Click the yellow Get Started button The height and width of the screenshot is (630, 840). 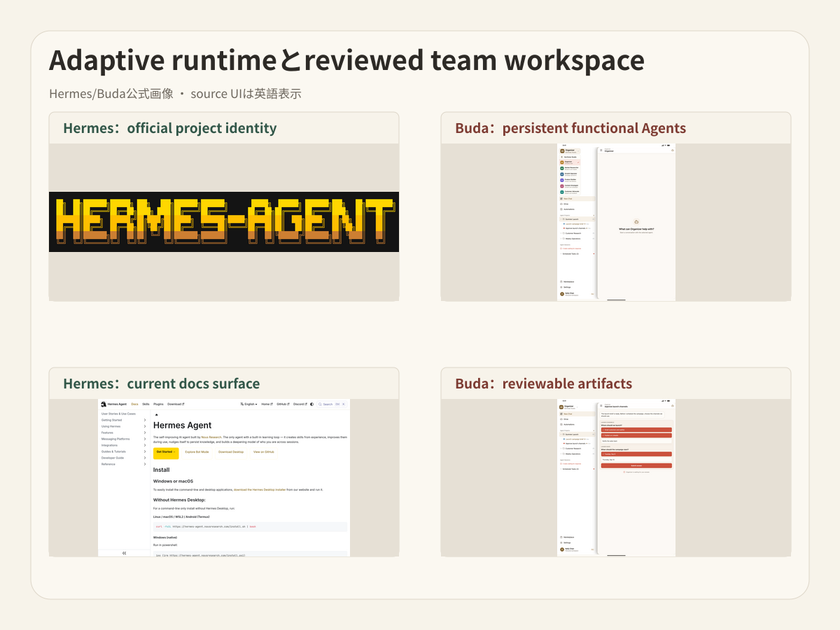point(166,452)
